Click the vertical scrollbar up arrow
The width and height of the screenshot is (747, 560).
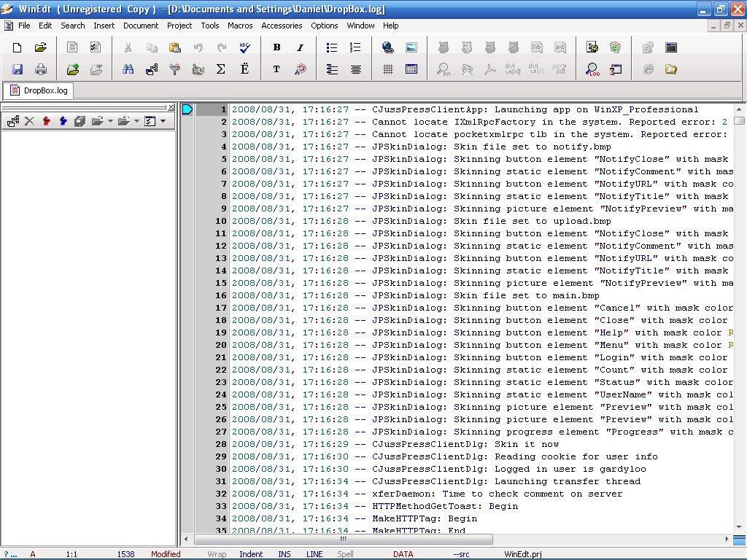tap(739, 109)
